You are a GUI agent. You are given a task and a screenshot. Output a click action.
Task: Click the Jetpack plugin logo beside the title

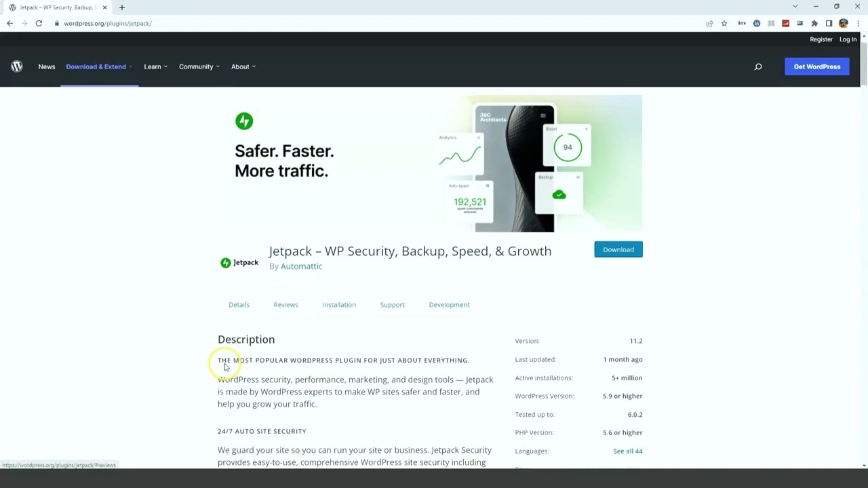pyautogui.click(x=239, y=263)
